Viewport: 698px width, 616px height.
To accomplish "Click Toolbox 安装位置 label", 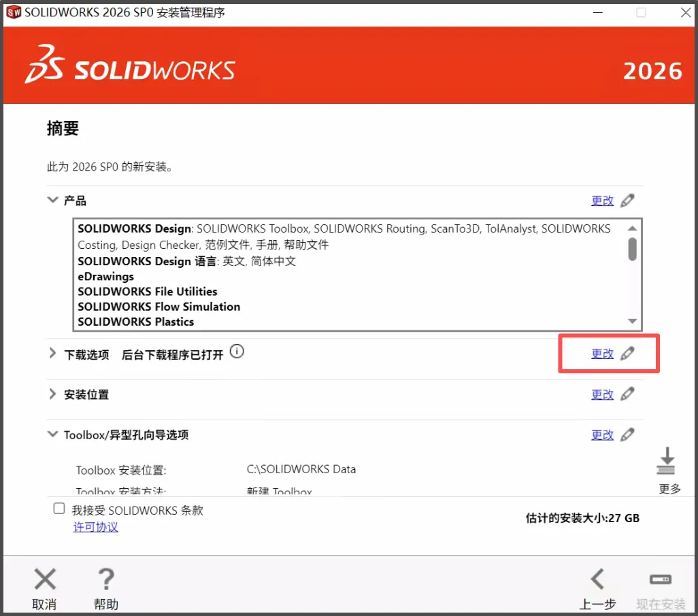I will tap(120, 470).
